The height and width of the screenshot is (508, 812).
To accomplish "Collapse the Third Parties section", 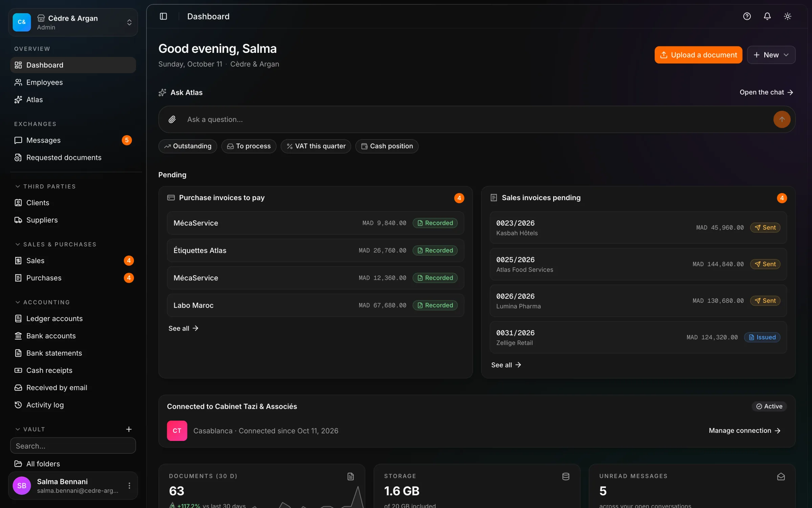I will point(45,187).
